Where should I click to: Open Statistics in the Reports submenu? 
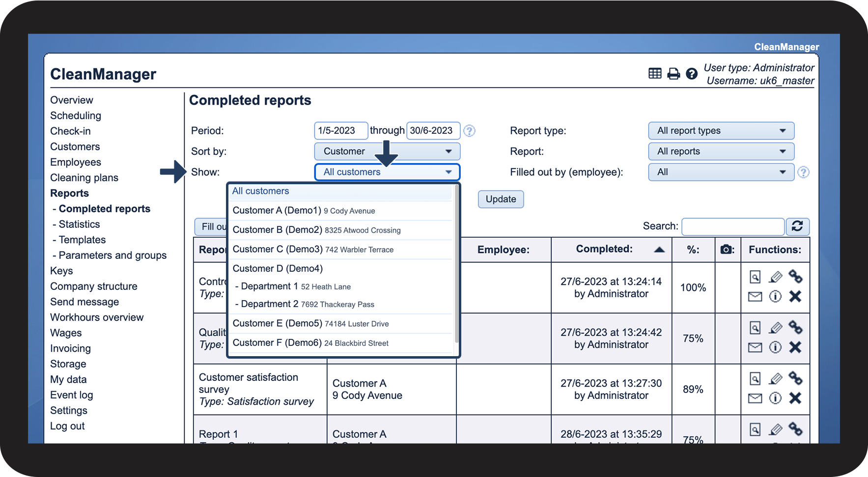coord(79,224)
